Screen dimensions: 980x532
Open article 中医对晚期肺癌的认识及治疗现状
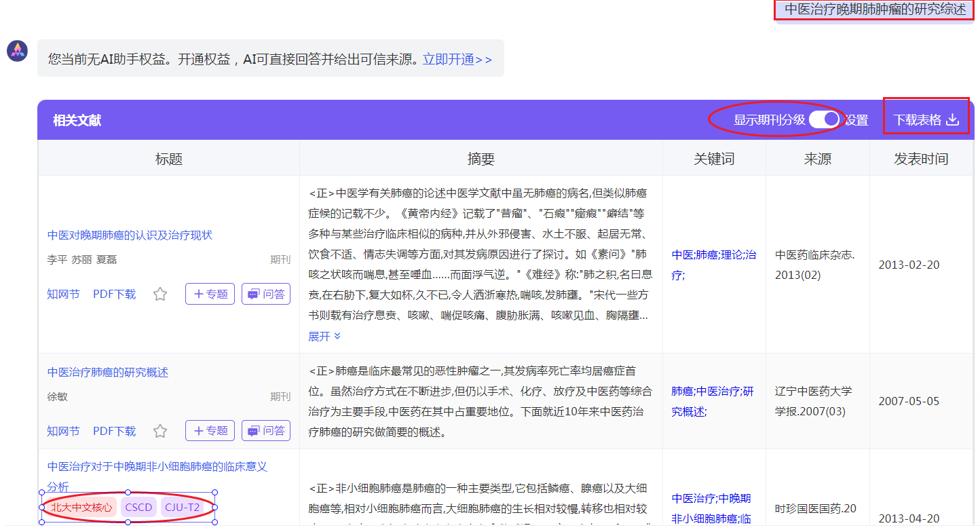click(x=130, y=235)
